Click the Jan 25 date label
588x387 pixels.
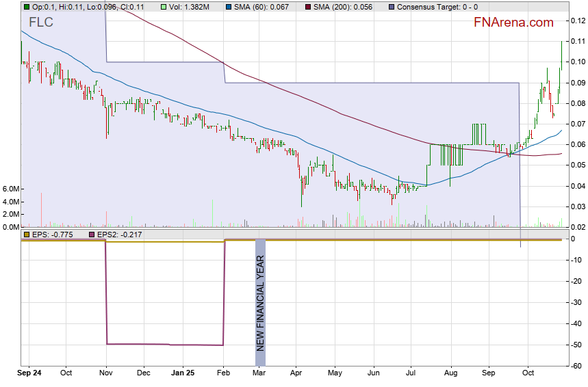[x=182, y=373]
